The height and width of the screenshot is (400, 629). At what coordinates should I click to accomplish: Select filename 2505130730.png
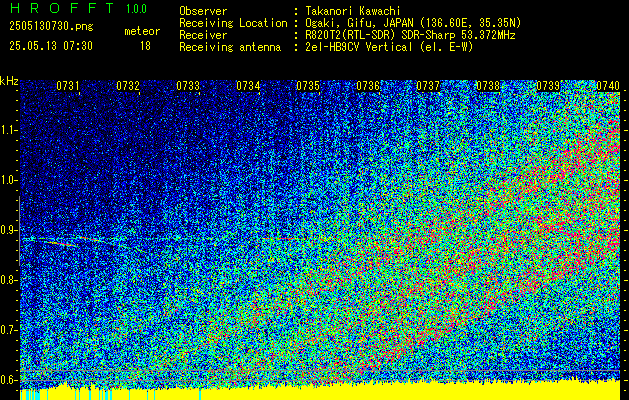pyautogui.click(x=51, y=27)
